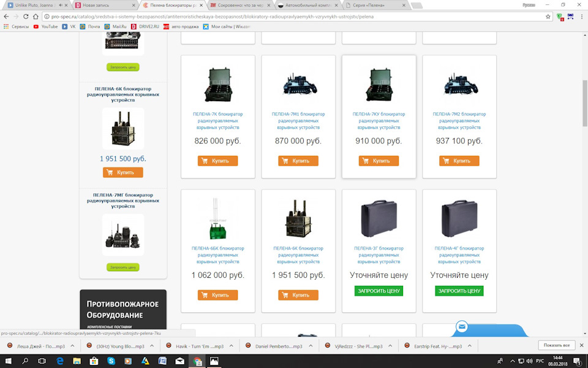Buy ПЕЛЕНА-7М1 for 870 000 руб.
Image resolution: width=588 pixels, height=368 pixels.
(x=298, y=161)
